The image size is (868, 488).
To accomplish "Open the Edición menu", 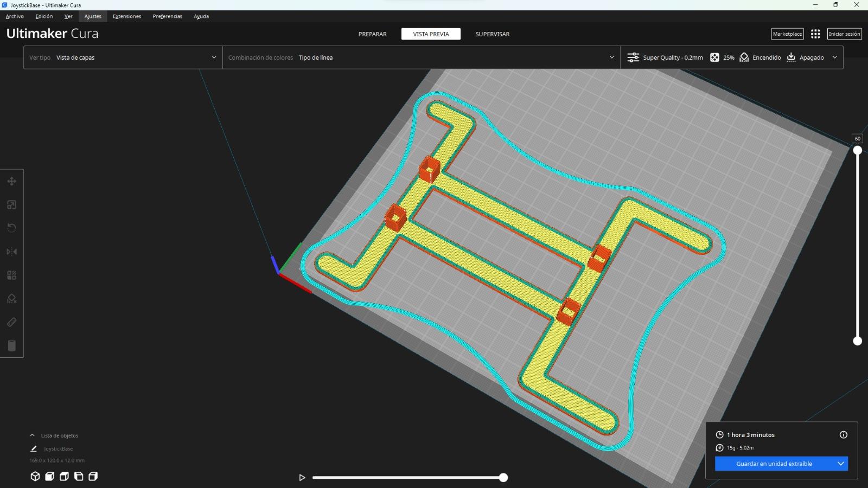I will (x=44, y=16).
